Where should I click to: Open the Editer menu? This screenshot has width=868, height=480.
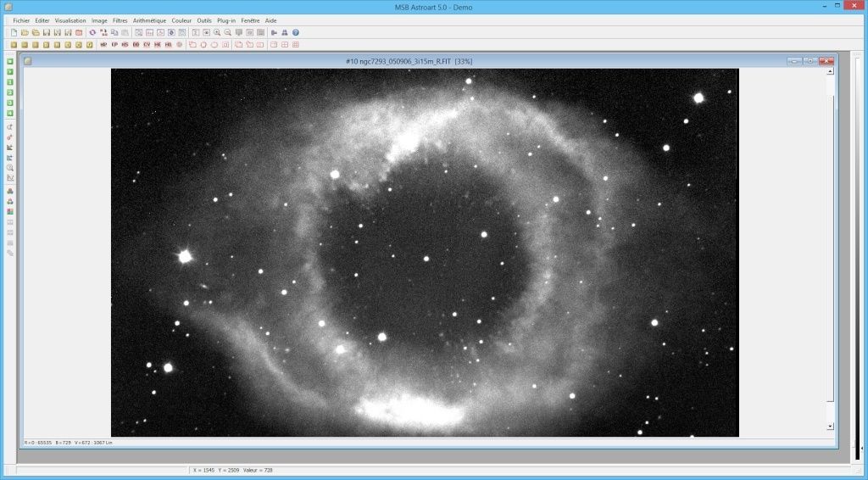(x=42, y=20)
